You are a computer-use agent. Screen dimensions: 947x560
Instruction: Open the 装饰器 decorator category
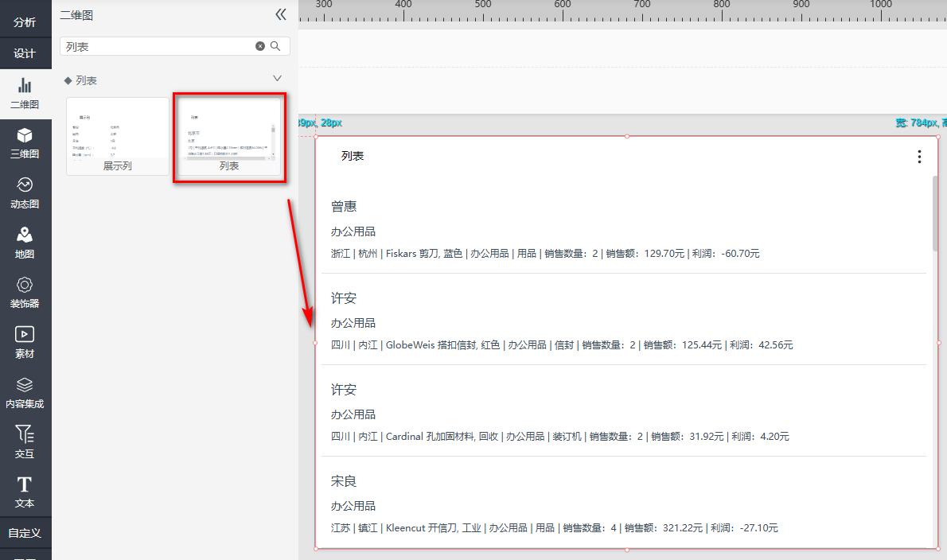[x=25, y=293]
